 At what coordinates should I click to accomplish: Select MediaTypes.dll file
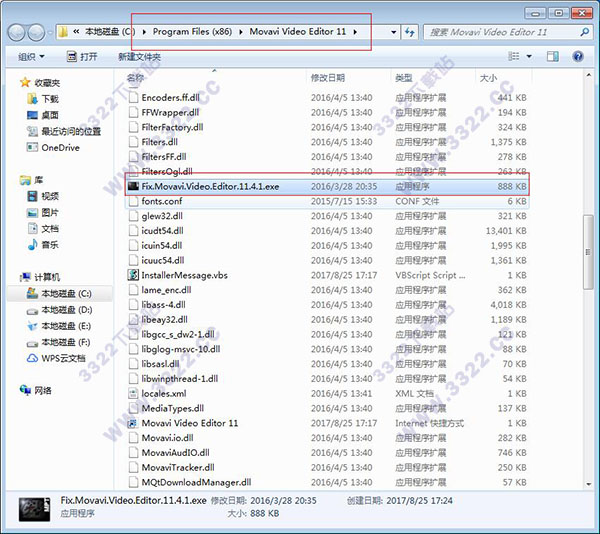(x=328, y=408)
